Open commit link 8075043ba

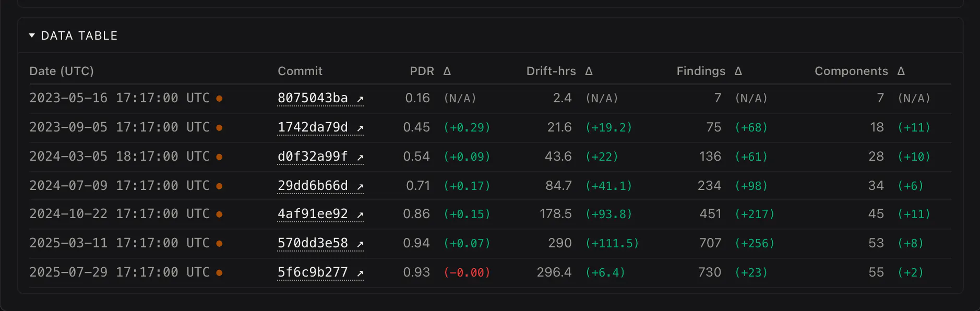coord(320,98)
